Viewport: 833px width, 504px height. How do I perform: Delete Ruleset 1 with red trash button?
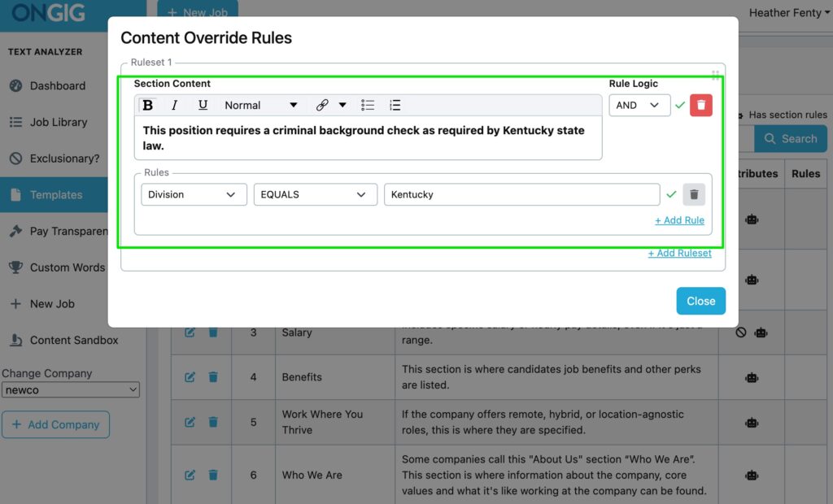[700, 105]
